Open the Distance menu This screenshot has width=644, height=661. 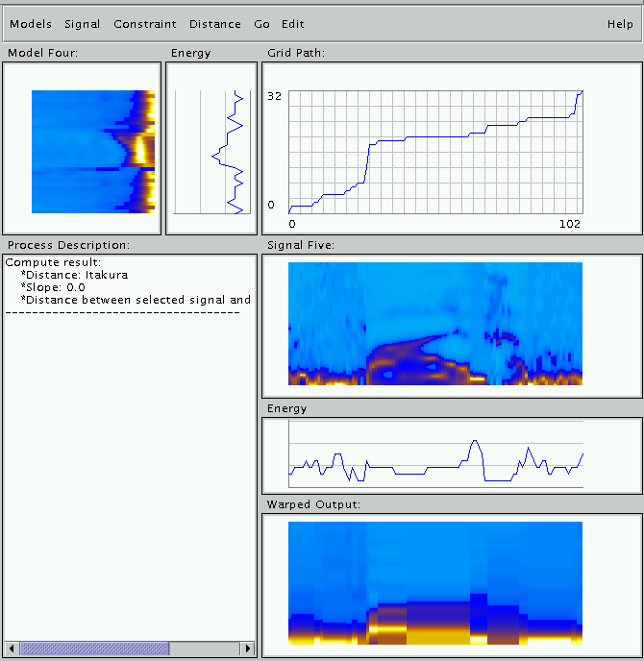pos(215,24)
